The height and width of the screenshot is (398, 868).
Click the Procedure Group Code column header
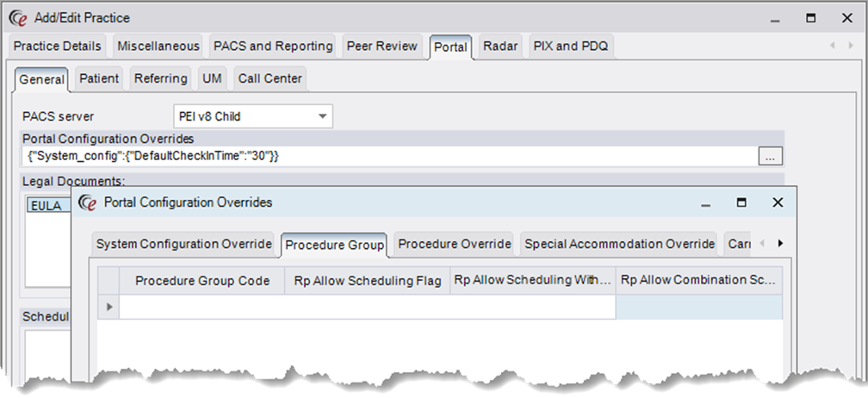click(x=202, y=281)
